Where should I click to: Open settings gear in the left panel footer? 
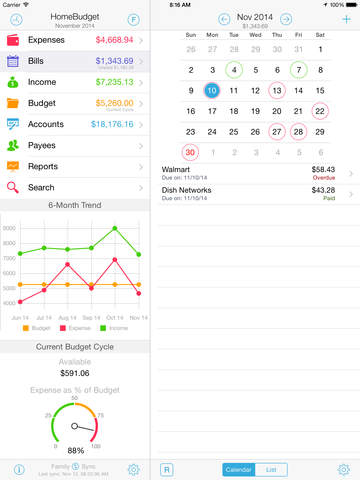134,469
